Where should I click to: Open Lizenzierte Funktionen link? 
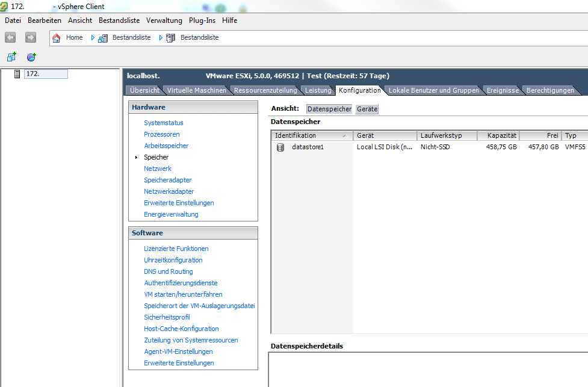click(x=176, y=249)
